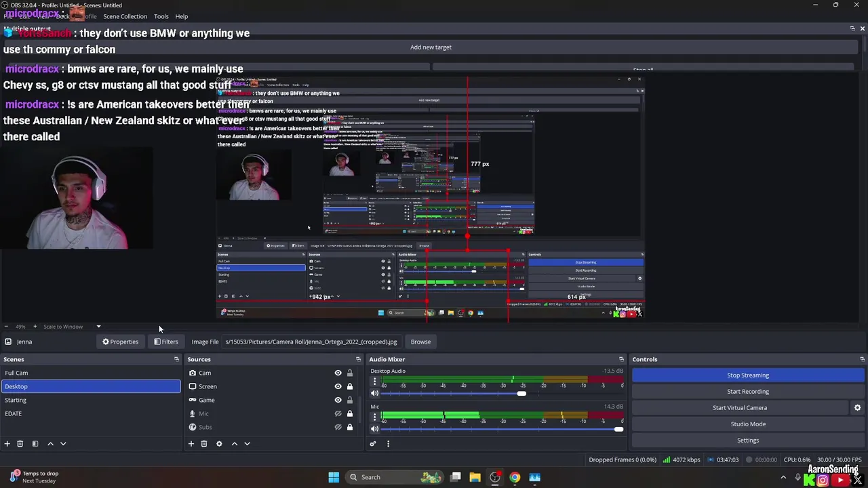Undock the Sources panel
The image size is (868, 488).
pyautogui.click(x=358, y=359)
